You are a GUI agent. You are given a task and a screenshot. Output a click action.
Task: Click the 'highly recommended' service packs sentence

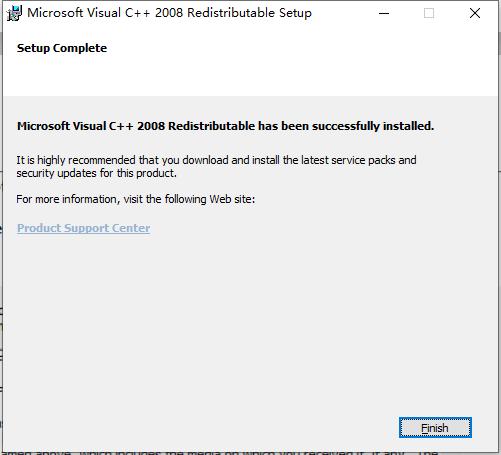pos(216,160)
